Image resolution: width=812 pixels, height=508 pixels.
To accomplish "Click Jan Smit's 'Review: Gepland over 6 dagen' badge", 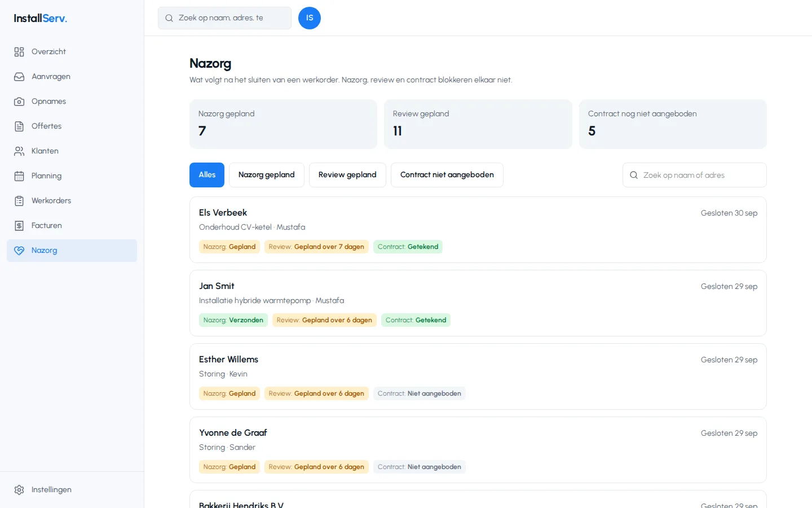I will [x=324, y=320].
